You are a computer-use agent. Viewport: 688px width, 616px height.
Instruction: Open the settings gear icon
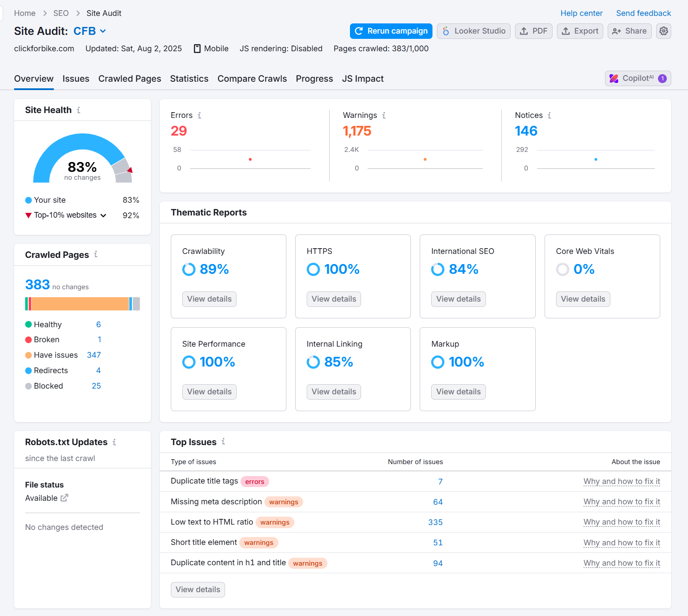coord(664,31)
